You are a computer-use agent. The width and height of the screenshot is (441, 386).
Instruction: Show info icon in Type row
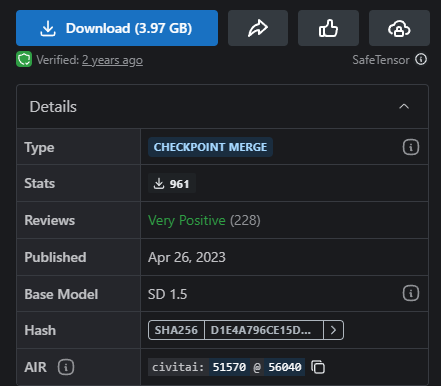click(x=411, y=147)
